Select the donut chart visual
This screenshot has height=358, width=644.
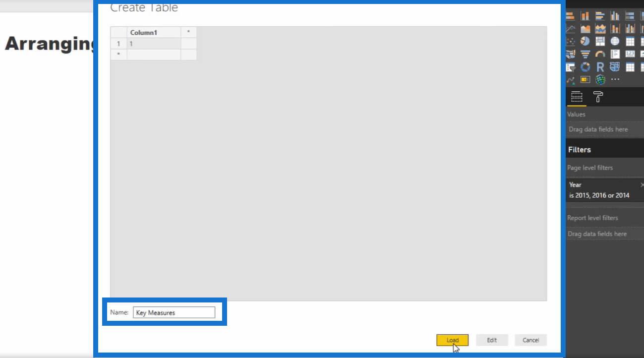585,67
